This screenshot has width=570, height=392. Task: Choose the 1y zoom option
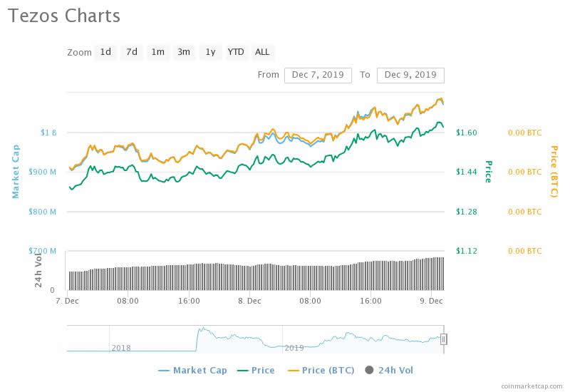(209, 52)
